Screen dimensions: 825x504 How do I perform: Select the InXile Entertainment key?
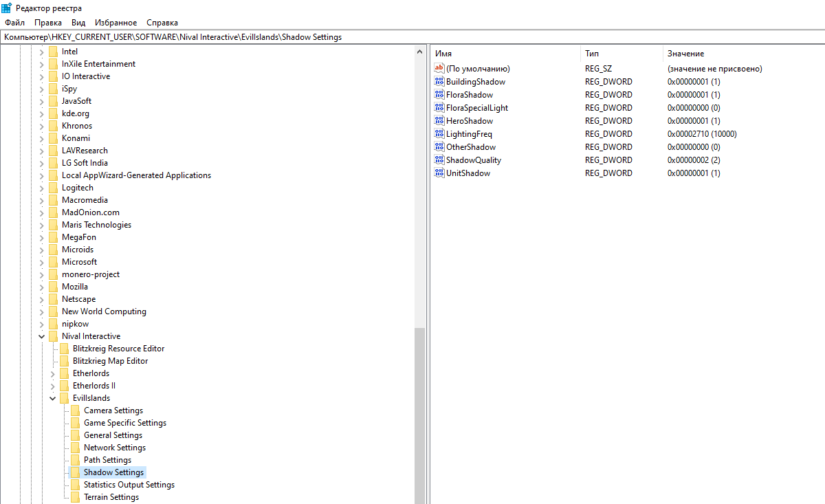[x=98, y=64]
